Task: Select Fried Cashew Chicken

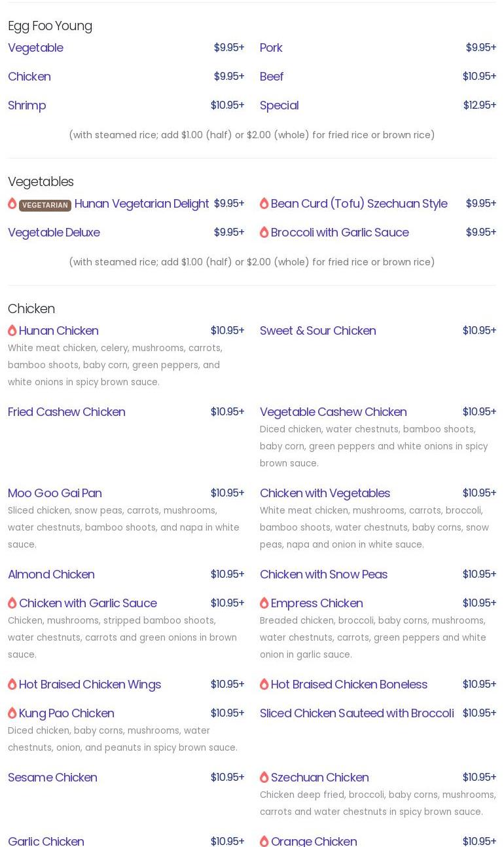Action: [x=67, y=412]
